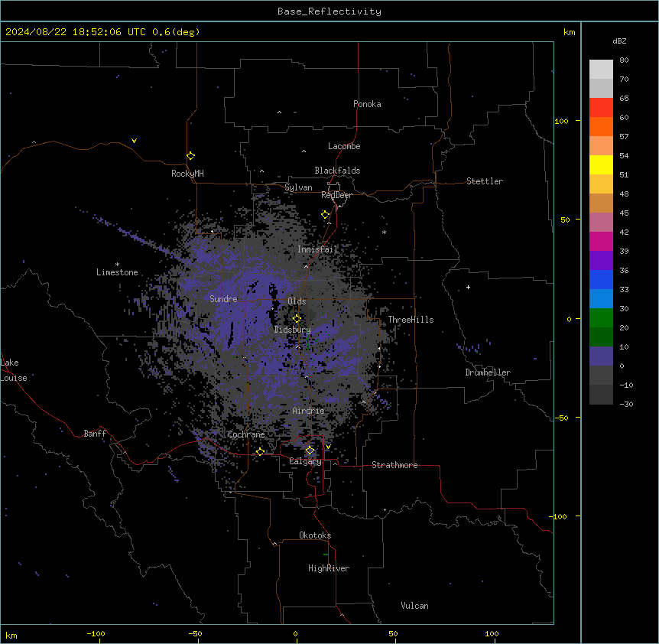The height and width of the screenshot is (644, 659).
Task: Click the 65 dBZ red color swatch
Action: [601, 108]
